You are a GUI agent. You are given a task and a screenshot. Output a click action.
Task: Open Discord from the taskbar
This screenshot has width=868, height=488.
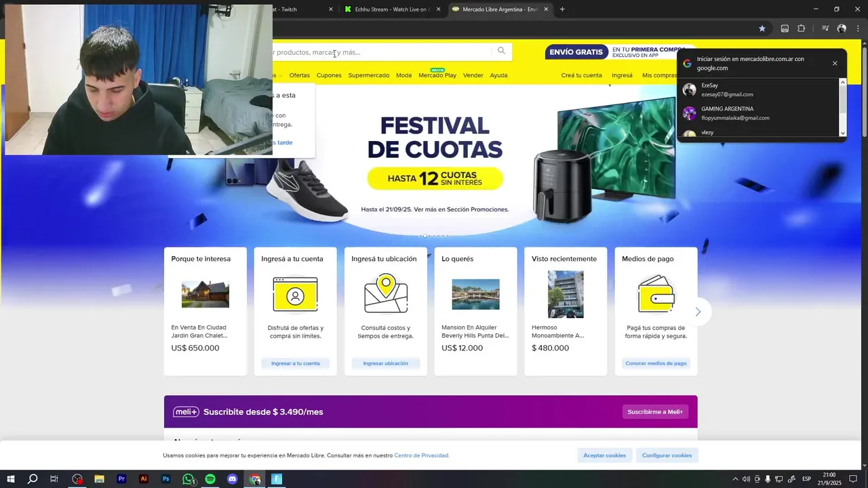coord(233,479)
